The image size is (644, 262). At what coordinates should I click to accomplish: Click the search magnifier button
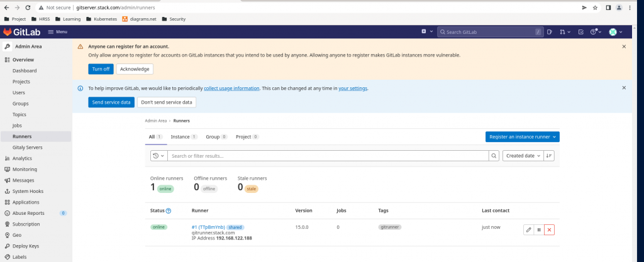click(494, 156)
